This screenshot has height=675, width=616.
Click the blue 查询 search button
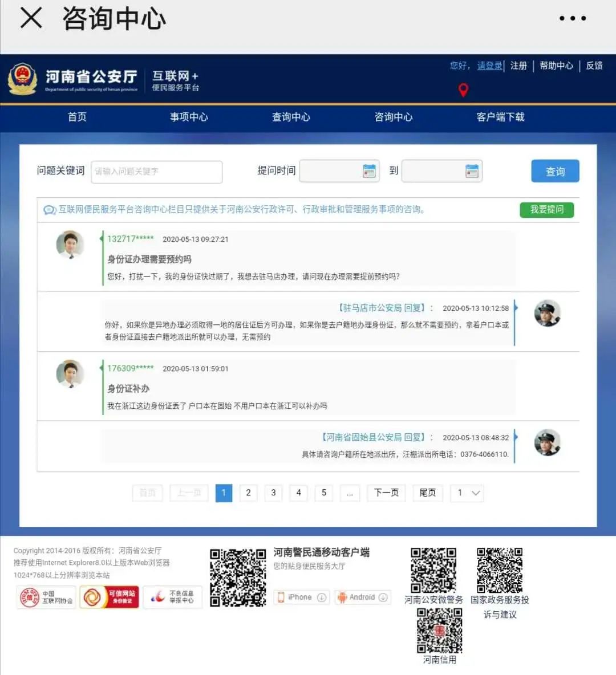click(x=555, y=172)
